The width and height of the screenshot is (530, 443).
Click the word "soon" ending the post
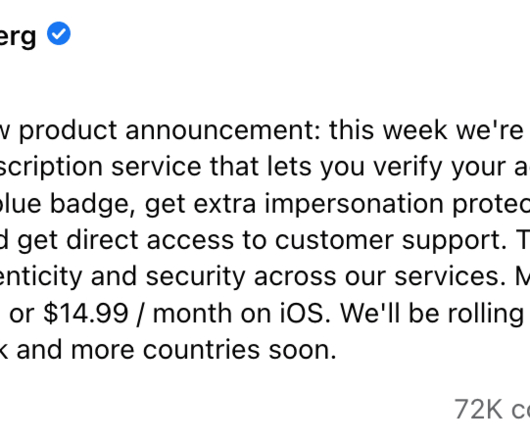(x=303, y=350)
